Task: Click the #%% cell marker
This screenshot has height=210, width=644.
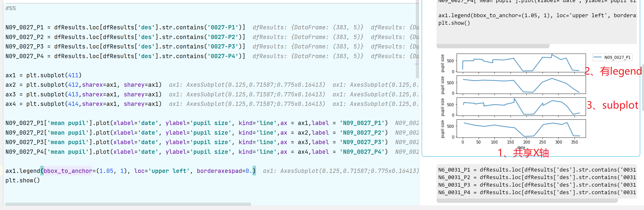Action: [x=11, y=8]
